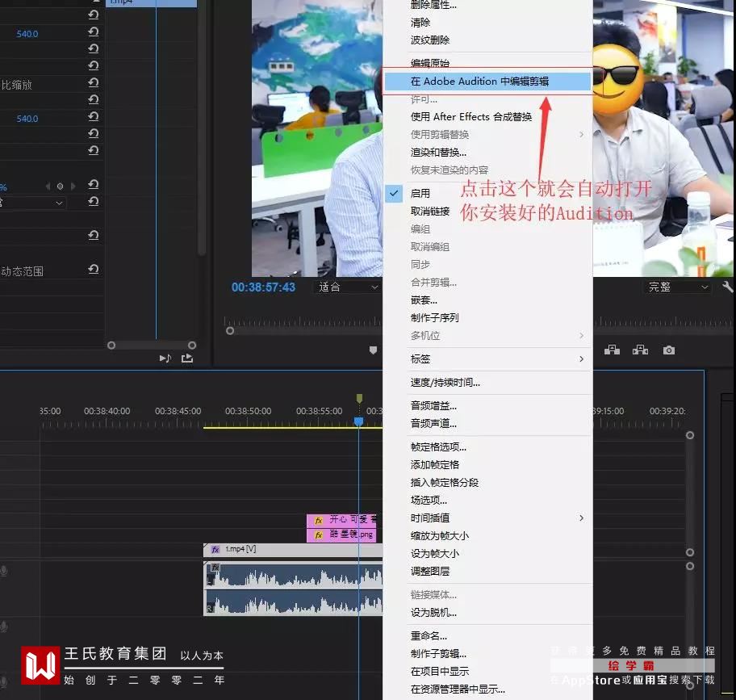Image resolution: width=736 pixels, height=700 pixels.
Task: Click the program monitor scrubber handle
Action: 230,330
